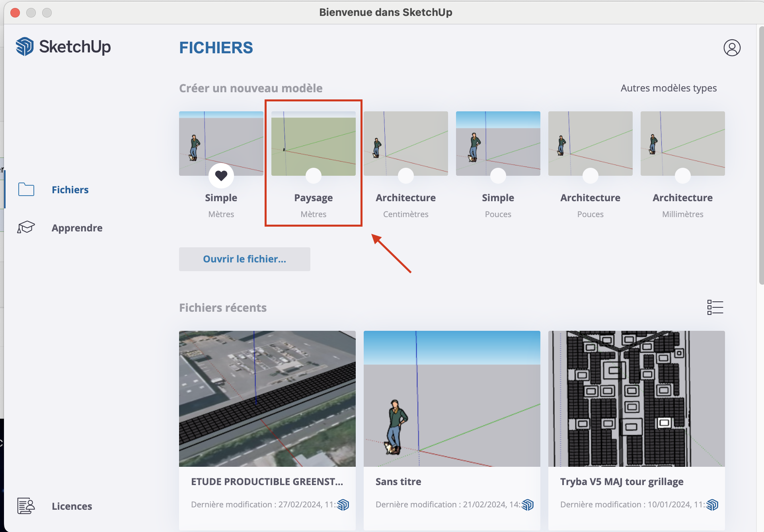
Task: Select the Architecture Pouces template thumbnail
Action: (591, 144)
